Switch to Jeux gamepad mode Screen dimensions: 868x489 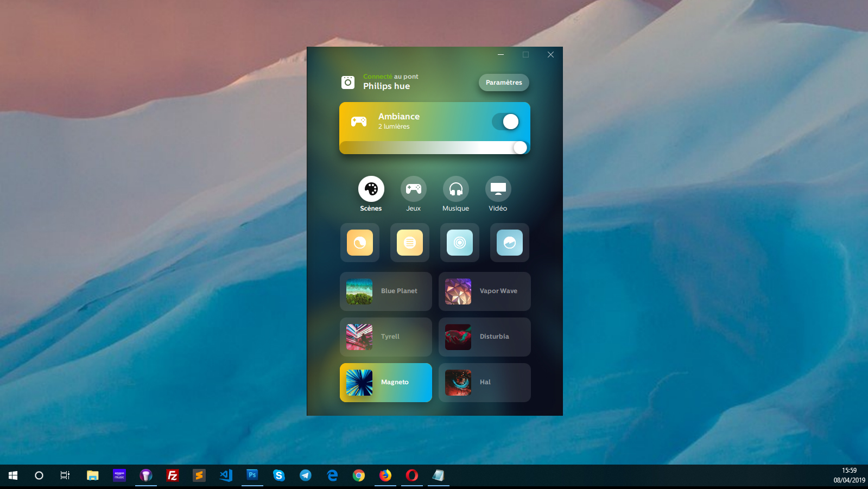pos(413,189)
